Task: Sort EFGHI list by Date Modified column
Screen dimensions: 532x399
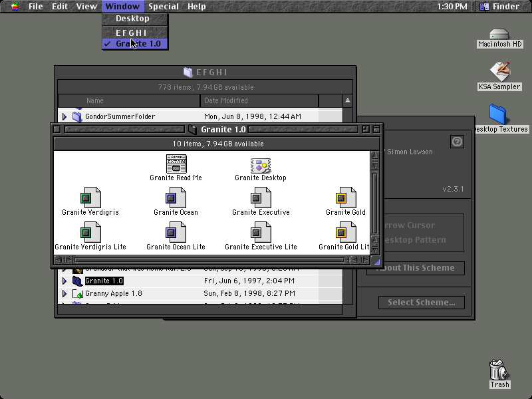Action: tap(259, 100)
